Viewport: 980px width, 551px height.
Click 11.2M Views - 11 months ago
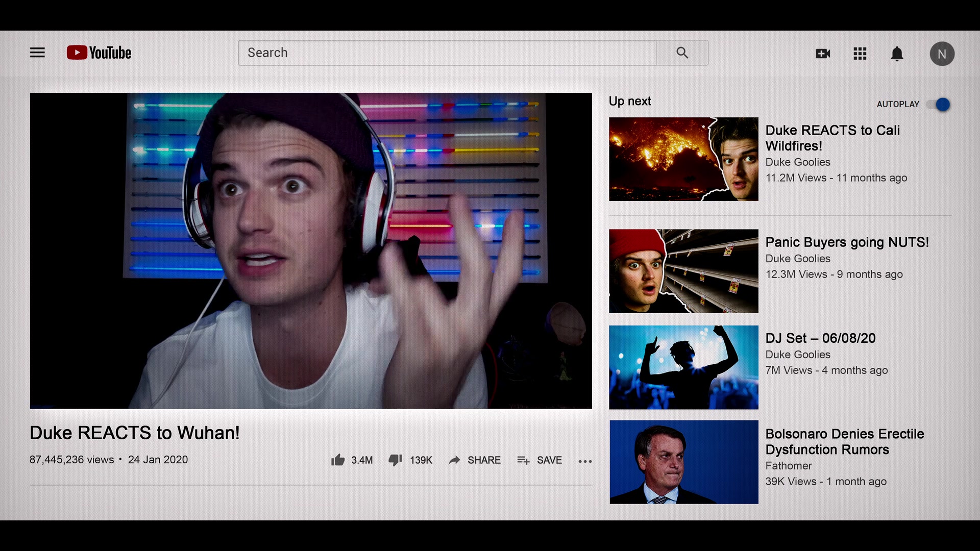click(836, 178)
